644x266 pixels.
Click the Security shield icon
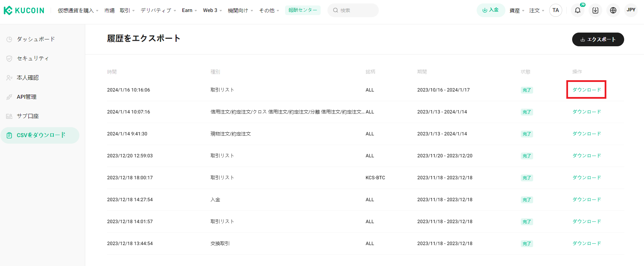pyautogui.click(x=9, y=59)
